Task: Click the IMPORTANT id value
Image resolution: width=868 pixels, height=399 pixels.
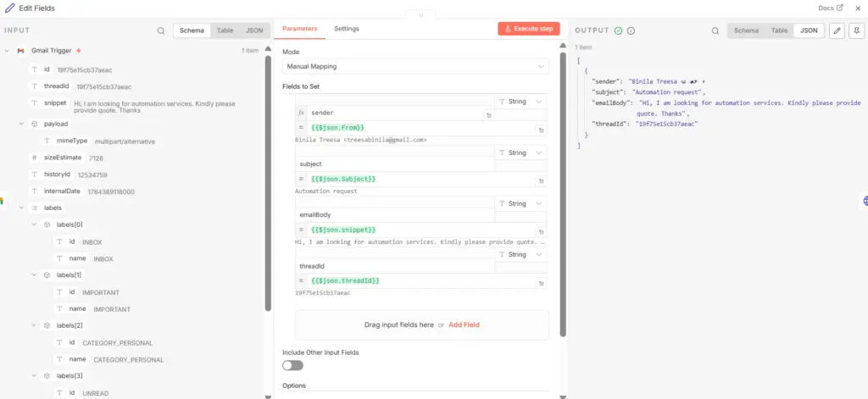Action: pyautogui.click(x=101, y=292)
